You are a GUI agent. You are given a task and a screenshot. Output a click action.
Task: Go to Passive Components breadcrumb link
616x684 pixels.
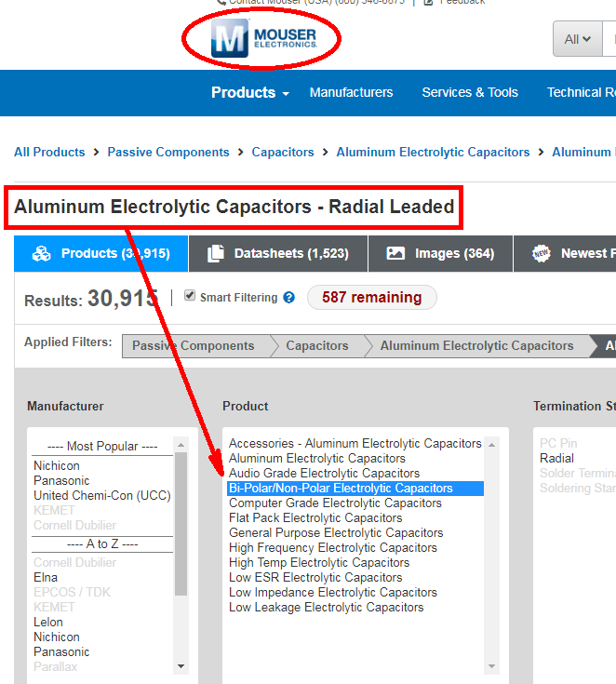coord(168,152)
